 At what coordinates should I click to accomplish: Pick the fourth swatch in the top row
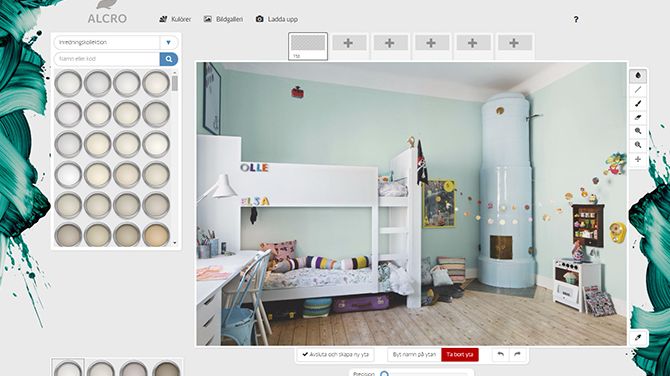coord(156,83)
